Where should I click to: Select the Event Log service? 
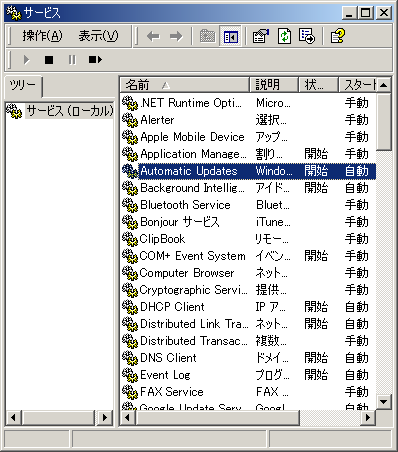(x=248, y=375)
